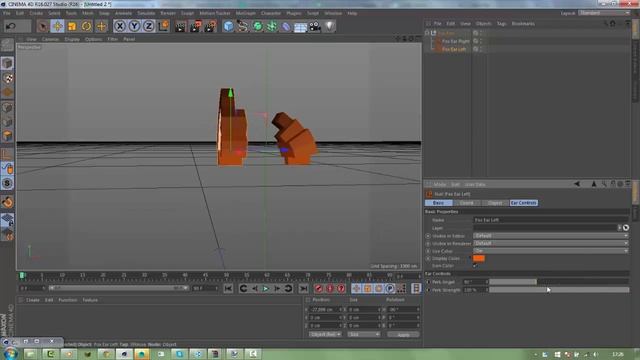Image resolution: width=640 pixels, height=360 pixels.
Task: Open Visible in Editor dropdown
Action: (x=551, y=236)
